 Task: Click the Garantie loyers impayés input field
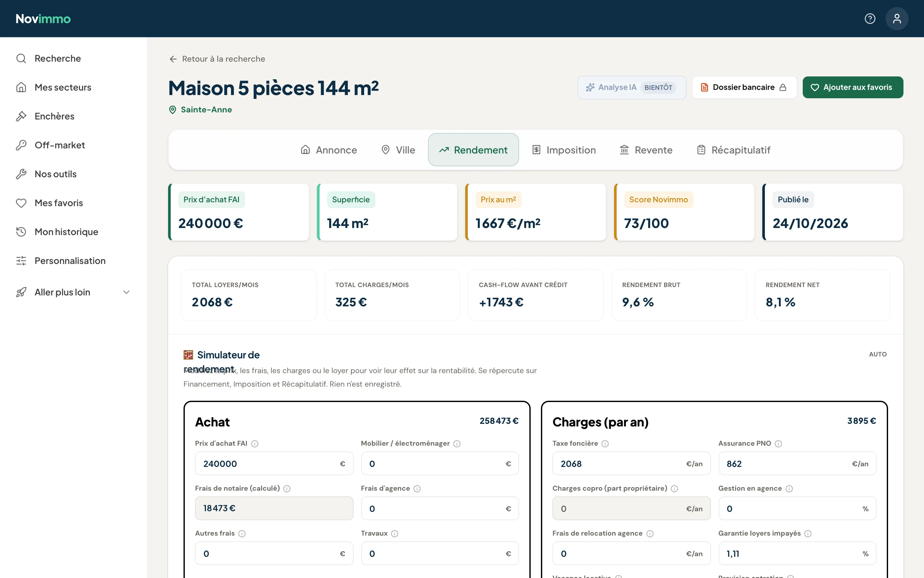(x=797, y=553)
